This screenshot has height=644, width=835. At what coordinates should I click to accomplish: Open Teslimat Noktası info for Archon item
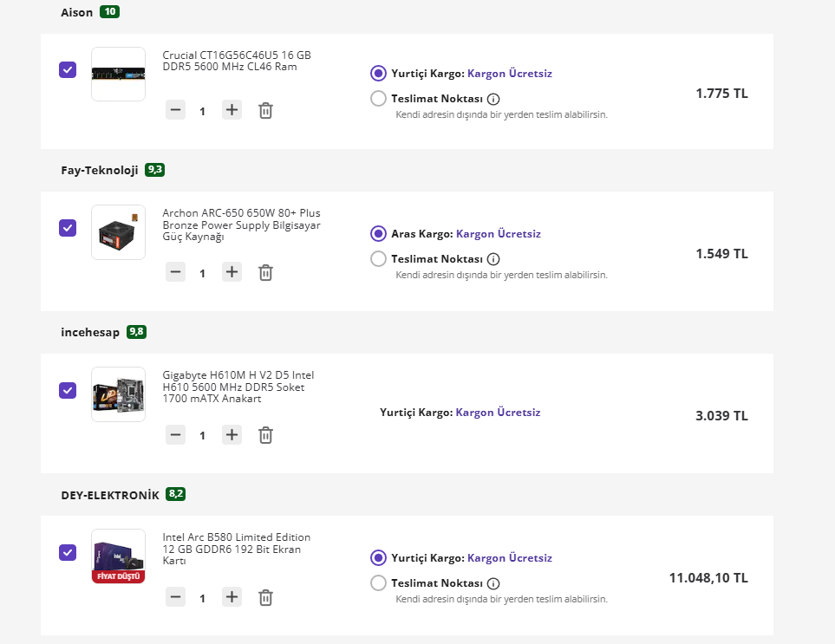[x=493, y=259]
